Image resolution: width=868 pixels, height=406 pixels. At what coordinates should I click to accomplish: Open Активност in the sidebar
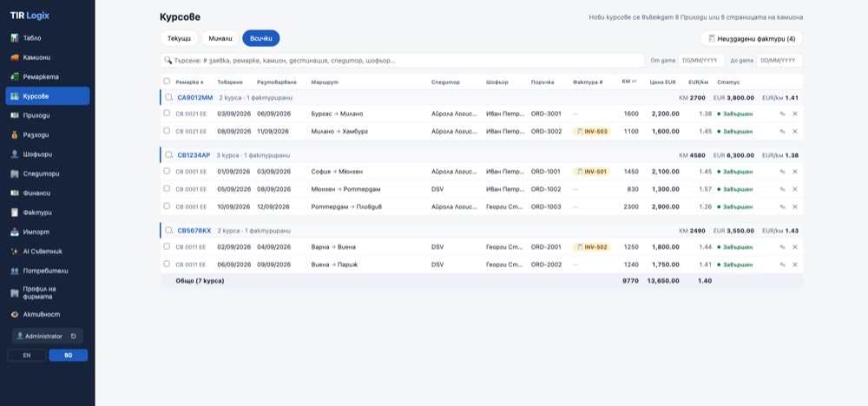[48, 314]
